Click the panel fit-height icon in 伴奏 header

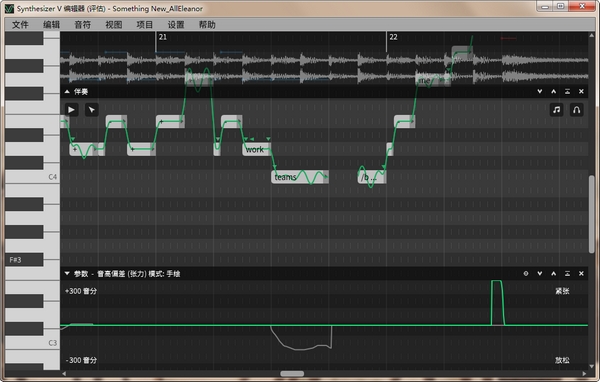(x=567, y=91)
